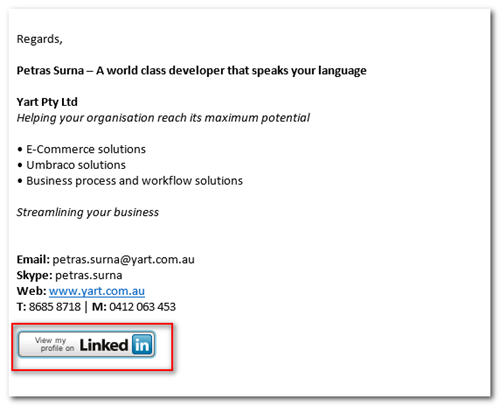Viewport: 500px width, 406px height.
Task: Select the mobile number 0412 063 453
Action: coord(142,307)
